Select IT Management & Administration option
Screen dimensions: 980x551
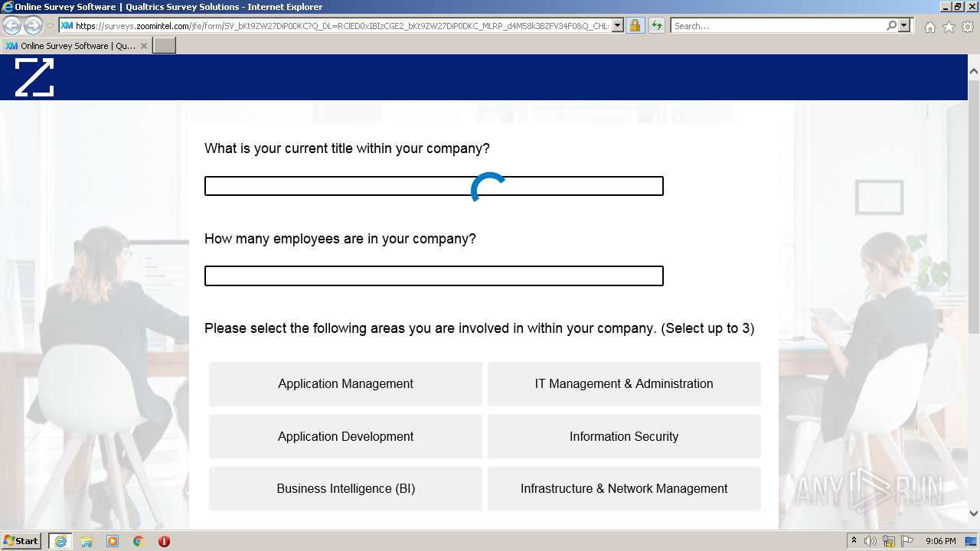point(624,383)
